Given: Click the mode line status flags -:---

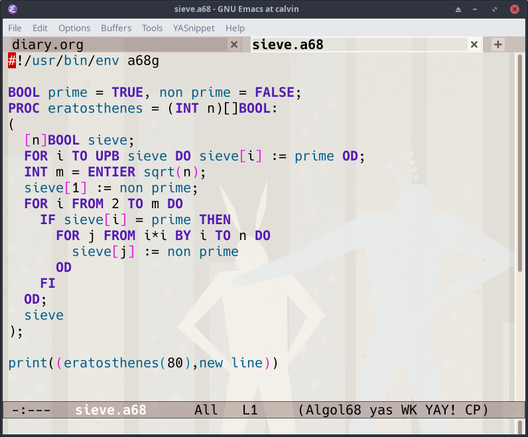Looking at the screenshot, I should click(x=31, y=410).
